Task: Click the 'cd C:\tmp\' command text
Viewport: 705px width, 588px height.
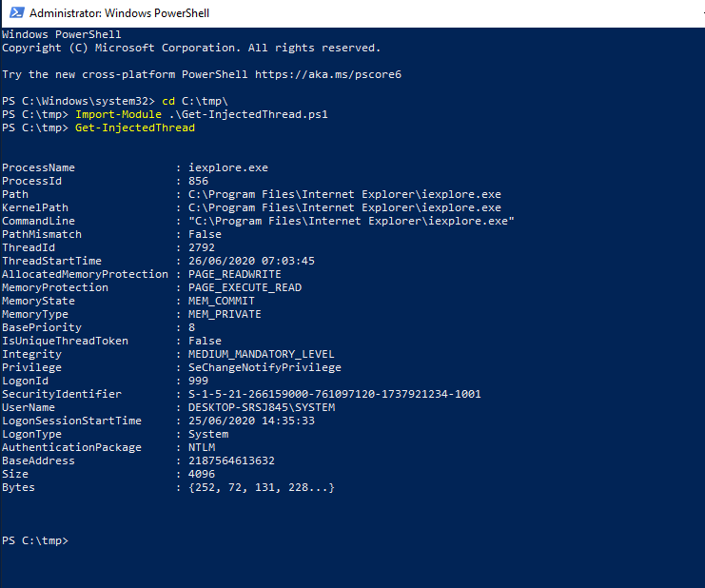Action: point(195,101)
